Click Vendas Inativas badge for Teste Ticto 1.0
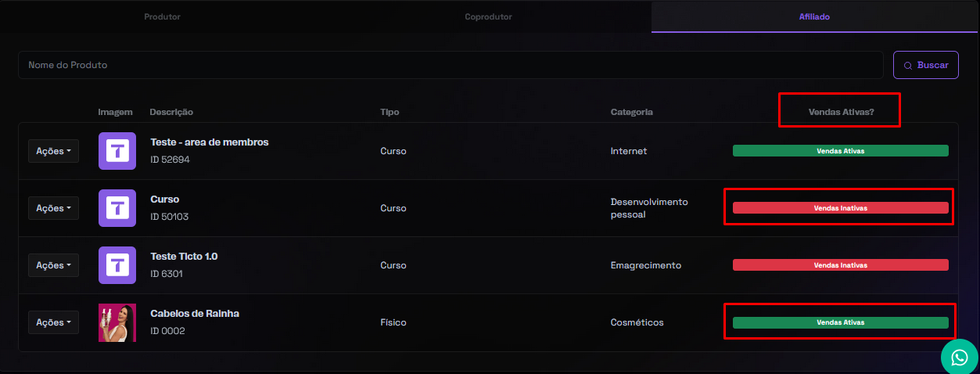This screenshot has height=374, width=980. (x=840, y=265)
